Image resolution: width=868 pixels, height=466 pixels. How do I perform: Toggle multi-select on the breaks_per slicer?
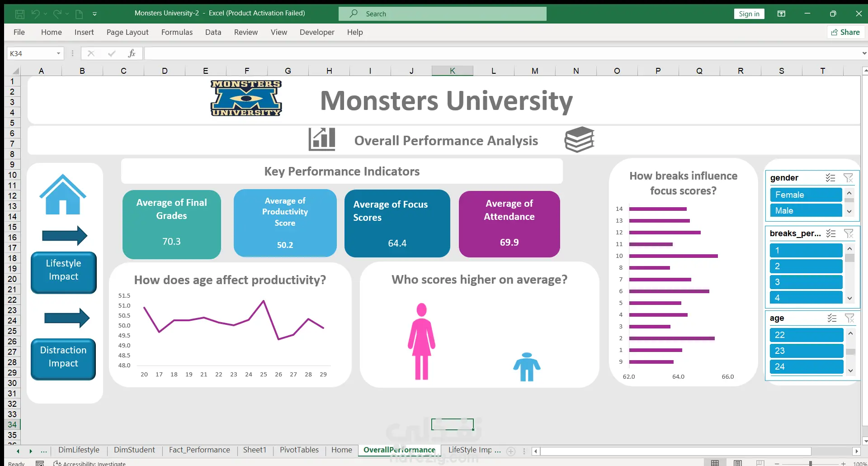(x=831, y=233)
